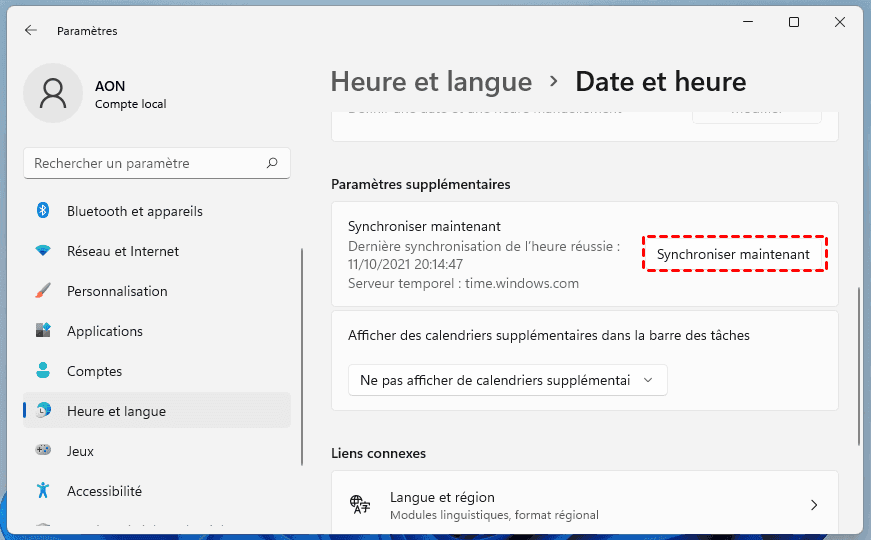Click the AON user avatar icon
The image size is (871, 540).
pyautogui.click(x=53, y=93)
